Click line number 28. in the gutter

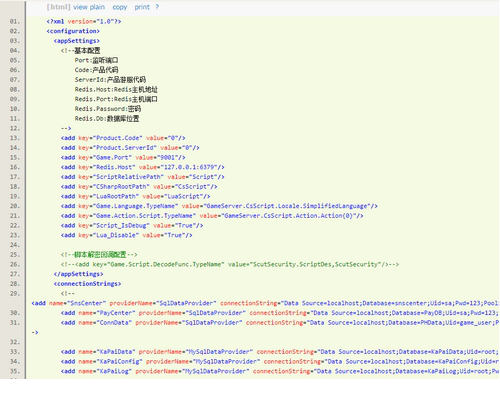(x=15, y=284)
